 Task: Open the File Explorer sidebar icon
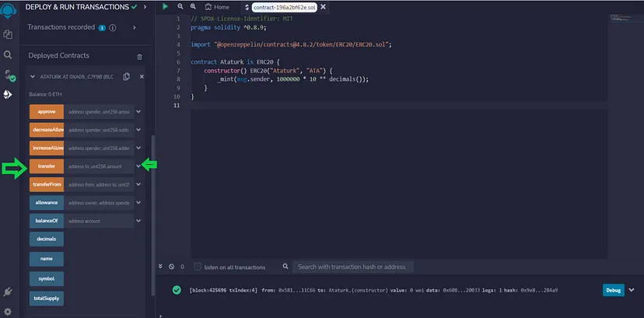(8, 35)
